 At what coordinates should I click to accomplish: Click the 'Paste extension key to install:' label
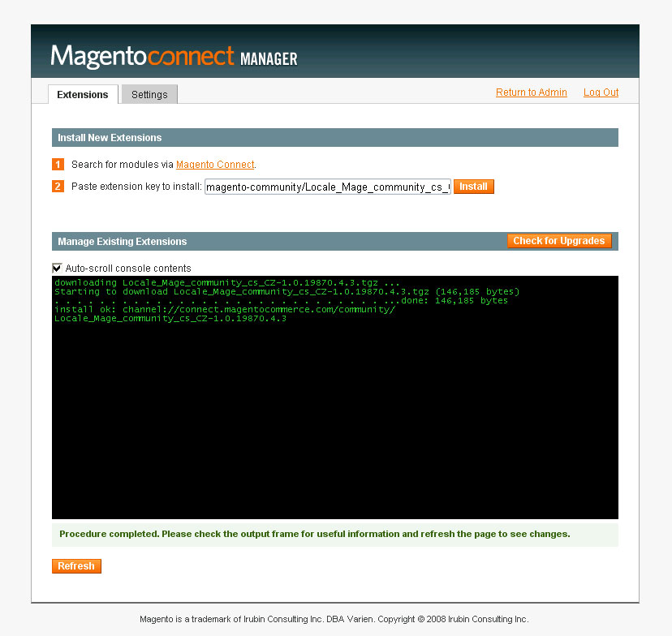(136, 187)
